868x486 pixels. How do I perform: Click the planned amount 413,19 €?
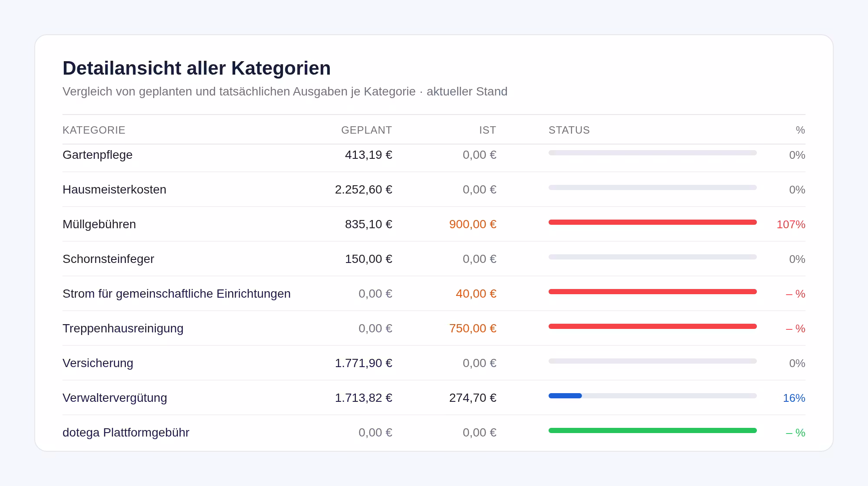coord(368,155)
